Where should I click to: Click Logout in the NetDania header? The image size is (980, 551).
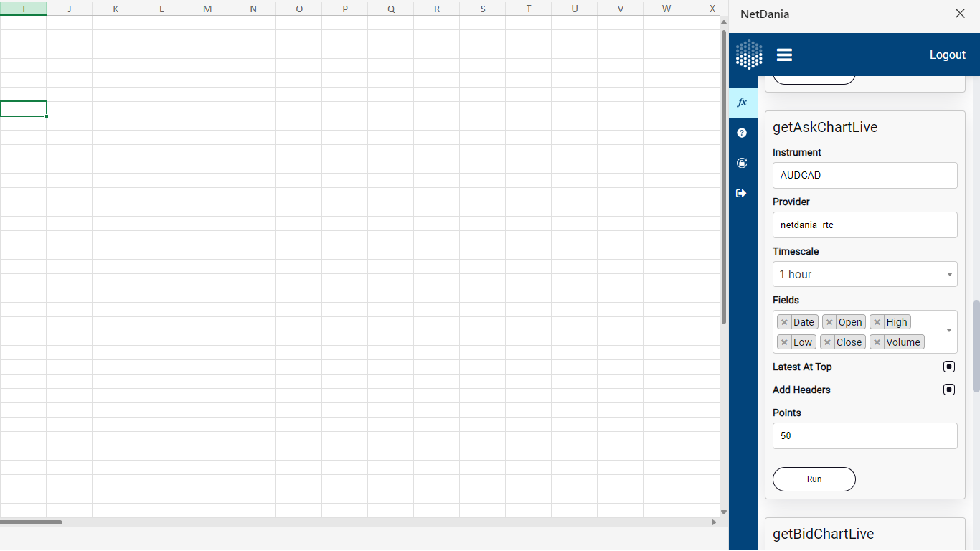pos(948,55)
